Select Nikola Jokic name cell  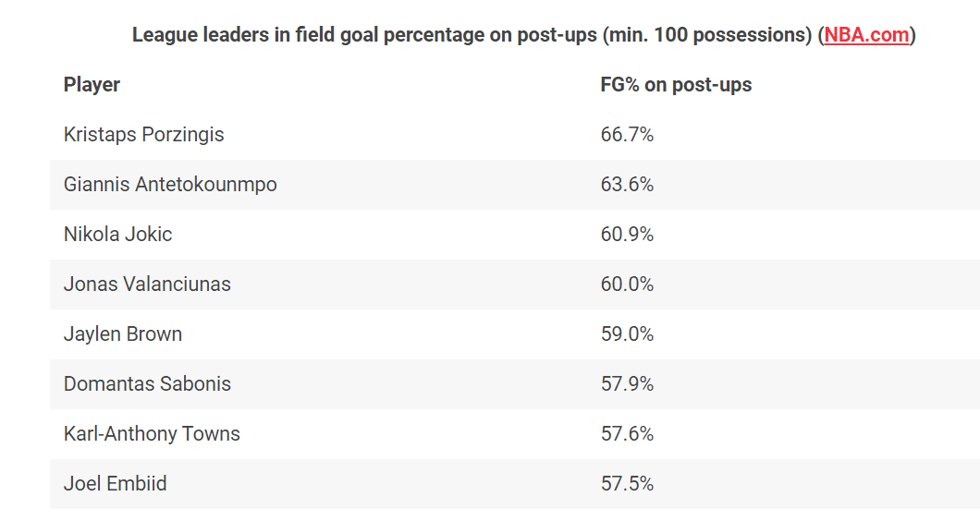tap(117, 235)
